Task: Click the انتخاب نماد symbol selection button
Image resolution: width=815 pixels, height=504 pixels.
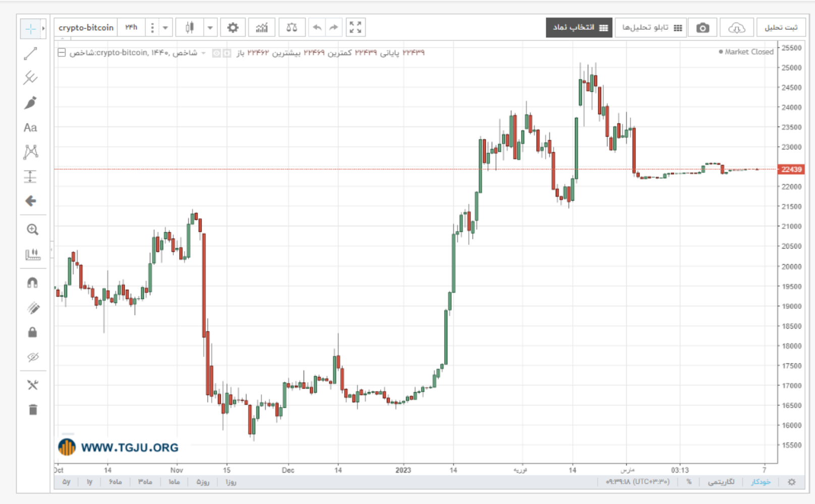Action: click(579, 28)
